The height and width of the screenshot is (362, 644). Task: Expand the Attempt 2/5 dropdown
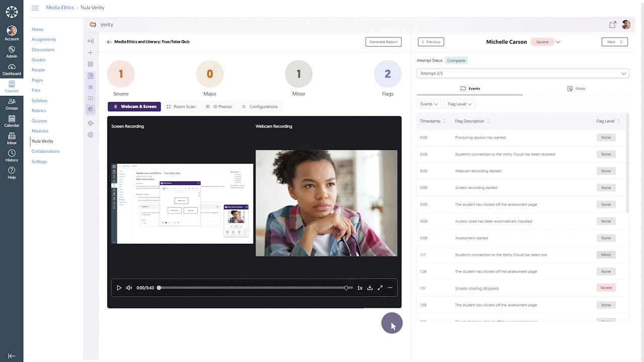(522, 73)
